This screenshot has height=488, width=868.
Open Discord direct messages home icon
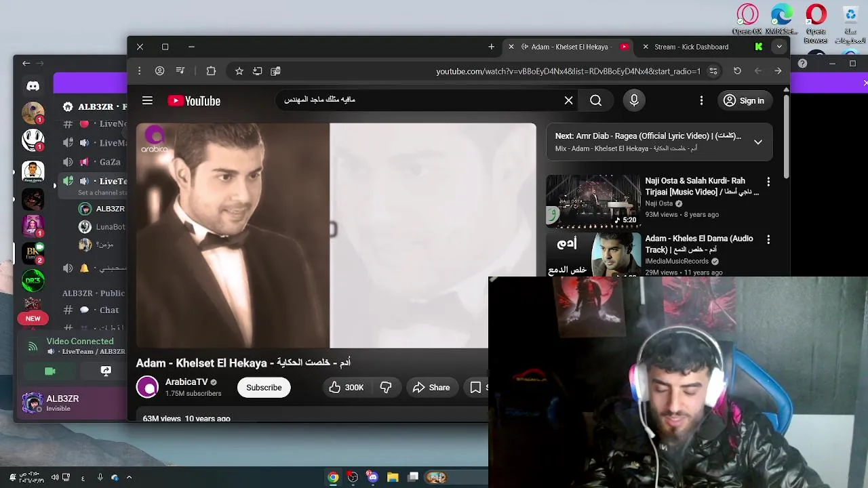pyautogui.click(x=33, y=86)
